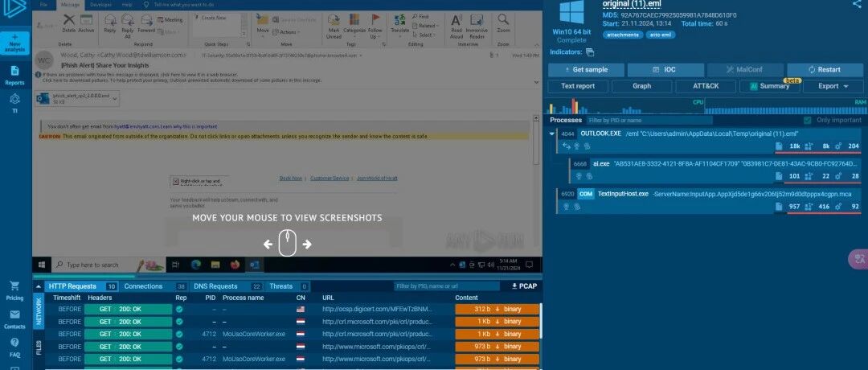This screenshot has height=370, width=868.
Task: Download 312 b binary content for ocsp.digicert.com
Action: (497, 309)
